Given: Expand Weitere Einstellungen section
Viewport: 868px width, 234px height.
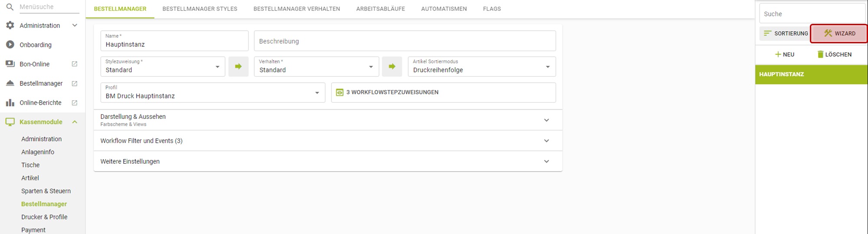Looking at the screenshot, I should tap(328, 161).
